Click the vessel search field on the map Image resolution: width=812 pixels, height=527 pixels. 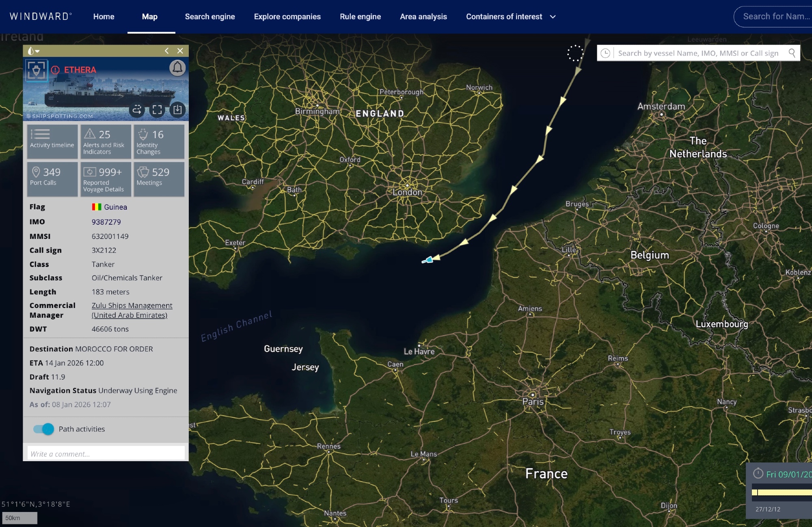click(698, 53)
